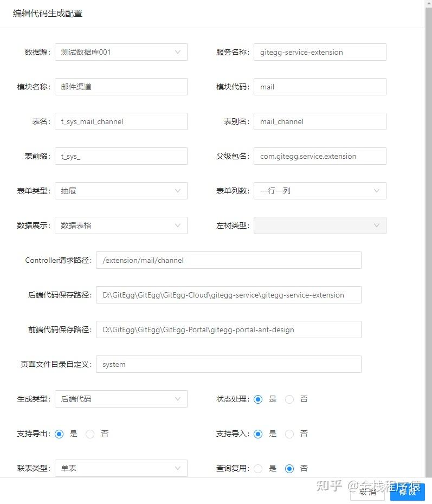
Task: Select 是 for 查询复用
Action: (258, 469)
